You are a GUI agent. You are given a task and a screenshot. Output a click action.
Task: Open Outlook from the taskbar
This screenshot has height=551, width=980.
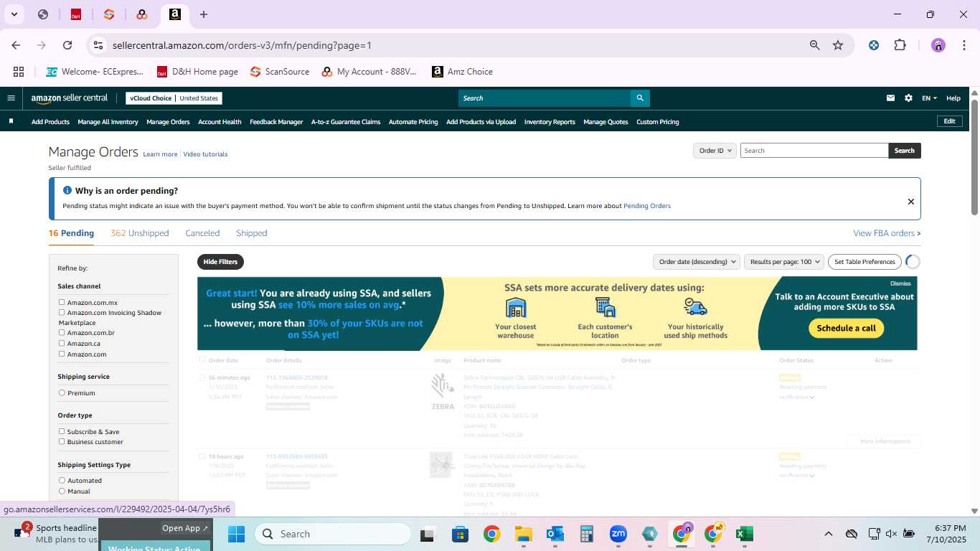[555, 534]
